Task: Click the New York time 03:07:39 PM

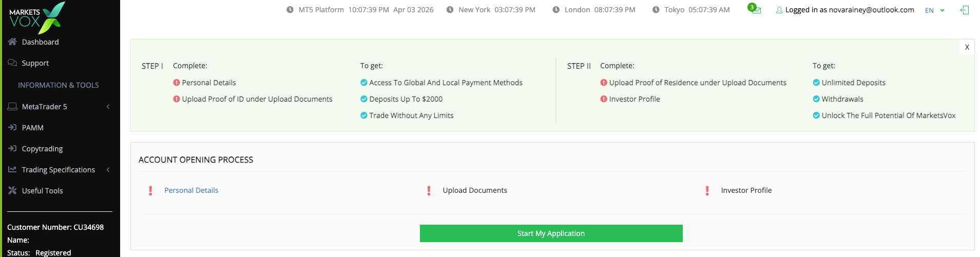Action: pos(515,10)
